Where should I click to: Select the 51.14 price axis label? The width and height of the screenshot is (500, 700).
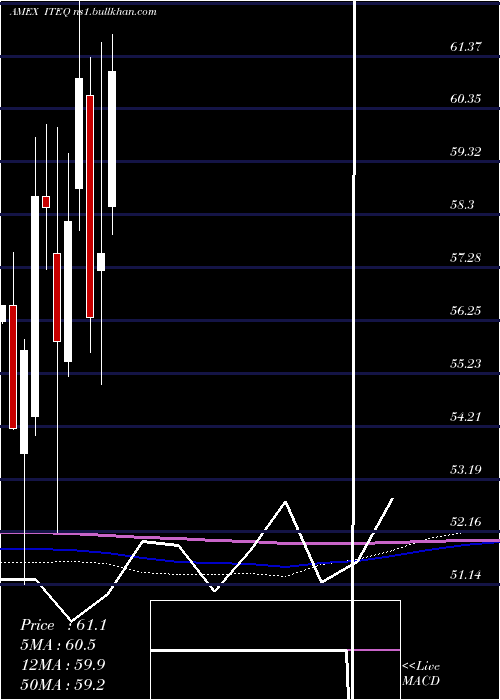coord(466,575)
